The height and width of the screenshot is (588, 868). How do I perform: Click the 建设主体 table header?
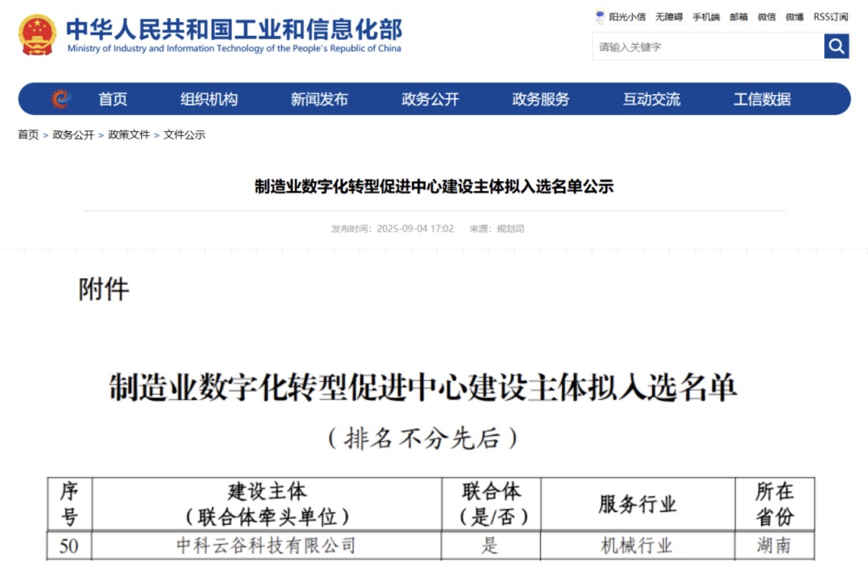coord(267,504)
